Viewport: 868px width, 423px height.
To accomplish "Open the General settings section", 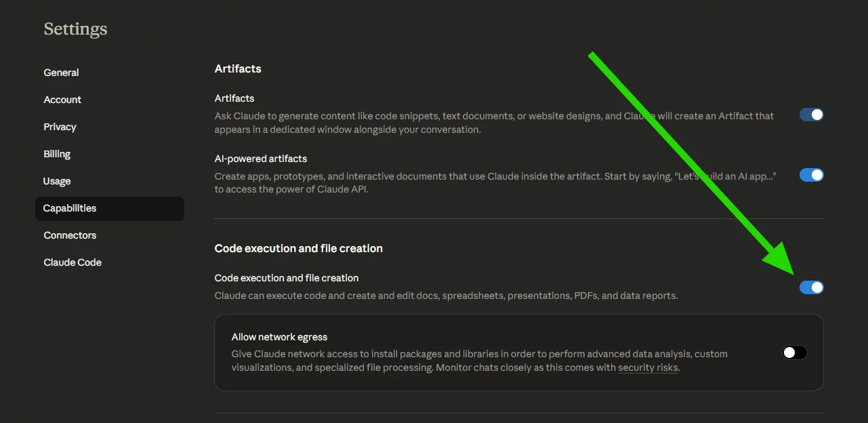I will tap(61, 73).
